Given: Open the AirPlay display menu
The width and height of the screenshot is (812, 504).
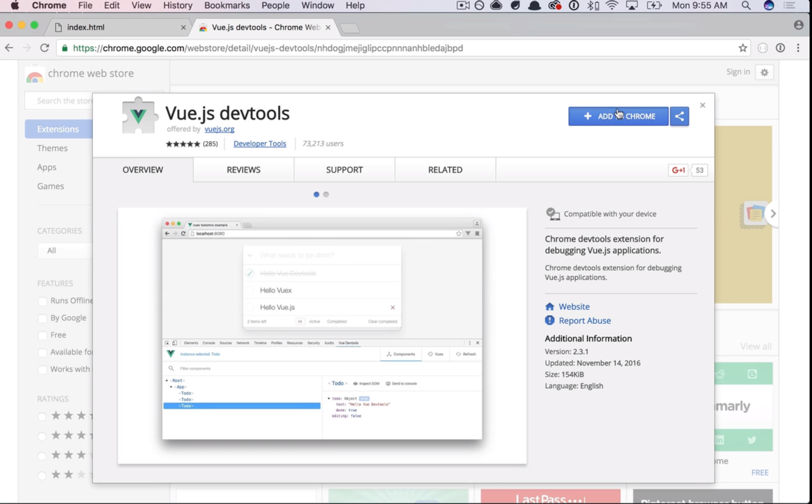Looking at the screenshot, I should coord(632,5).
